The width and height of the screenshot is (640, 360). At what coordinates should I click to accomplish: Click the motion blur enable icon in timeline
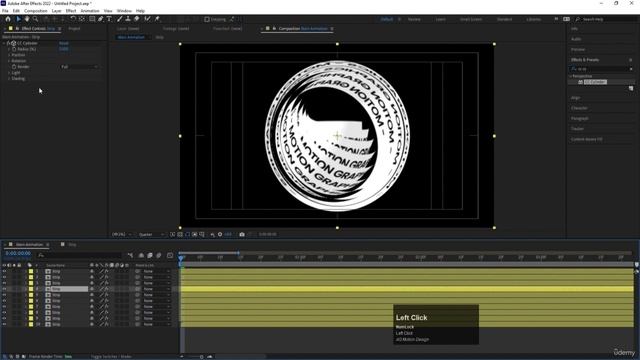point(159,256)
